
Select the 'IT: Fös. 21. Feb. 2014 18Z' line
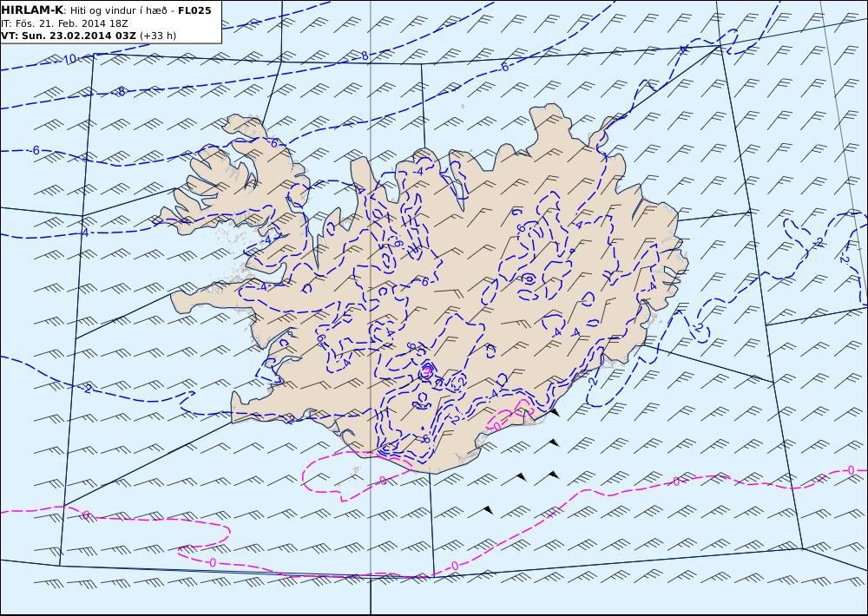pos(65,23)
